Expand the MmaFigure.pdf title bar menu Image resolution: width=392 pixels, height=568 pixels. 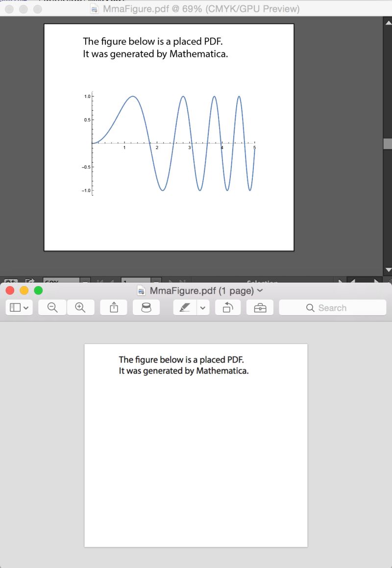pos(260,290)
